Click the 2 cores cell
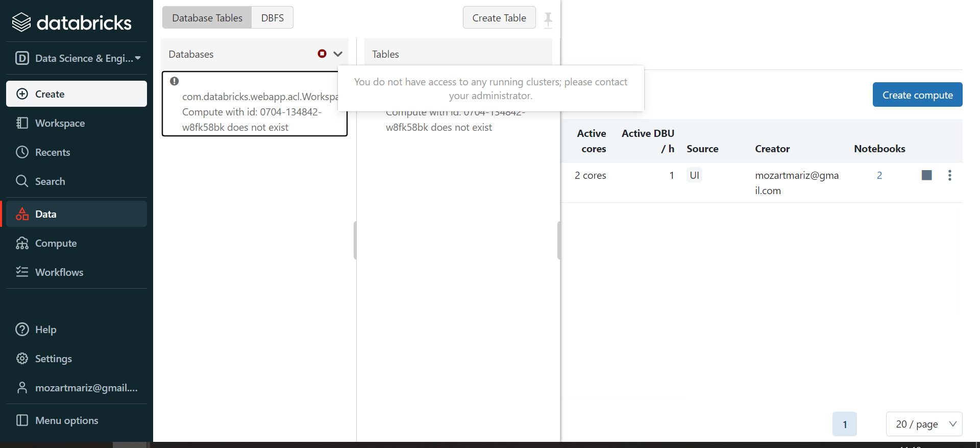980x448 pixels. [590, 175]
